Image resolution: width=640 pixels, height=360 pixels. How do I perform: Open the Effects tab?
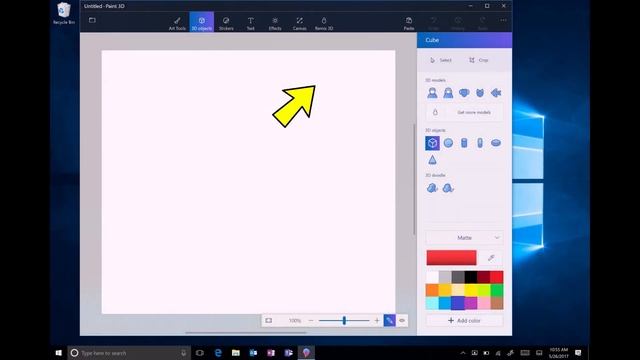[x=275, y=23]
